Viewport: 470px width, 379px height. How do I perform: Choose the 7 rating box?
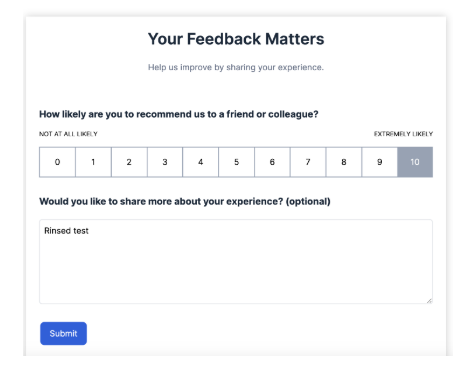[308, 162]
